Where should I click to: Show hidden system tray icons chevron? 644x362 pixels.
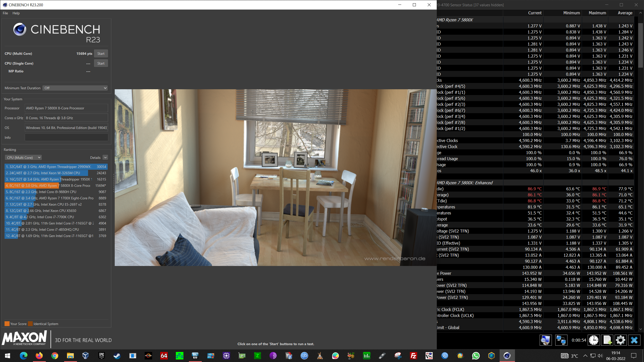585,356
